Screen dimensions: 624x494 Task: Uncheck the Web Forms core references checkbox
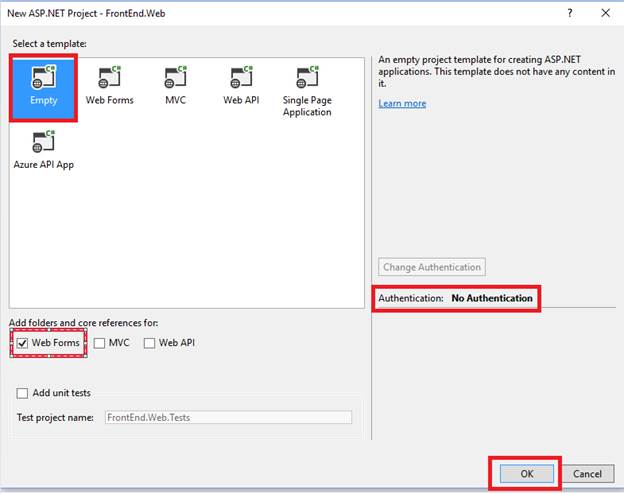pyautogui.click(x=23, y=343)
